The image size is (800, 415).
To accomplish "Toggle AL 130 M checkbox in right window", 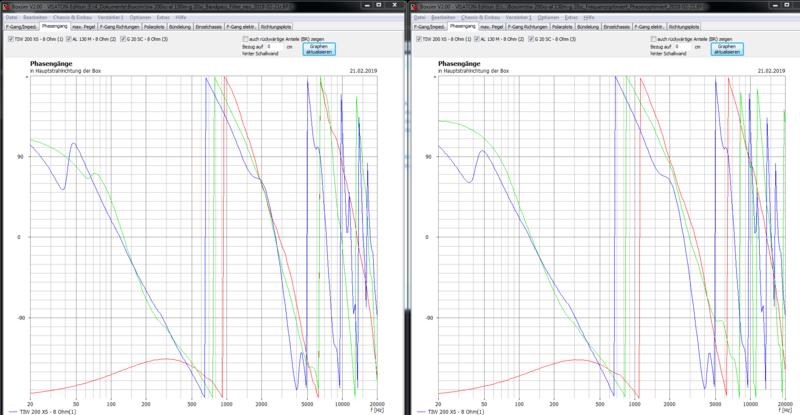I will click(x=474, y=39).
